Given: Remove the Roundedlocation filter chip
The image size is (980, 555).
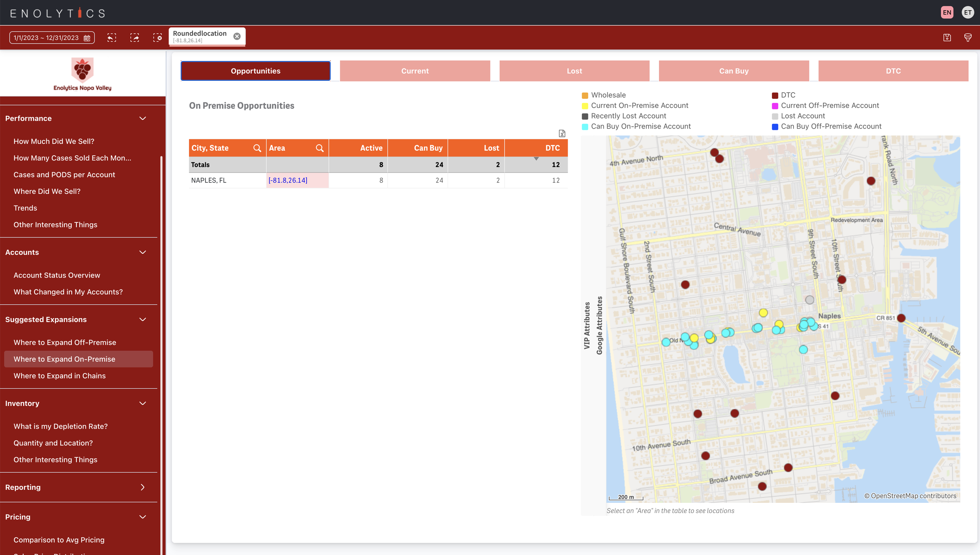Looking at the screenshot, I should coord(237,36).
